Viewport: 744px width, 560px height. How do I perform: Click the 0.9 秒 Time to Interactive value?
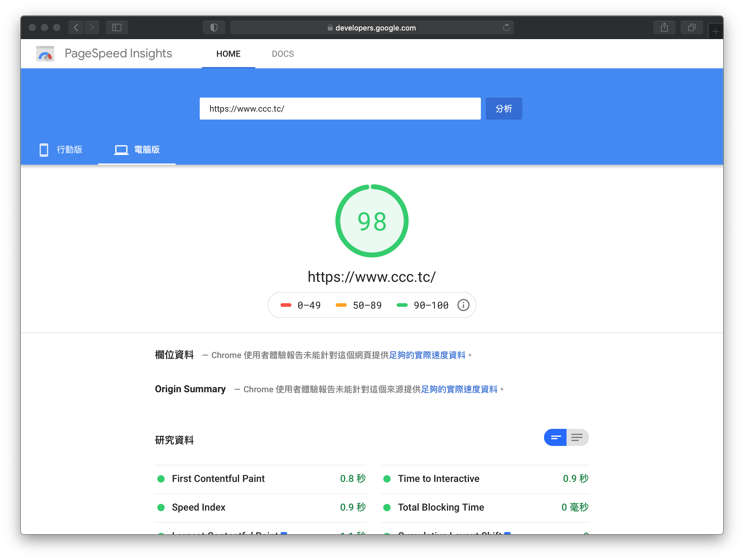[x=575, y=479]
